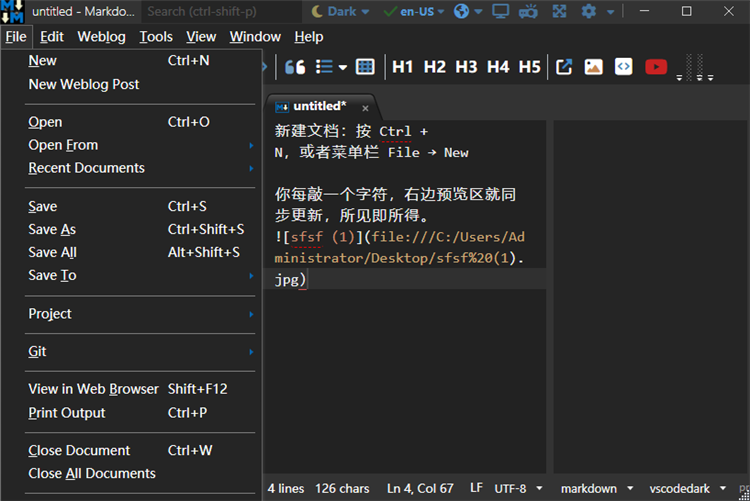Open the Edit menu
Image resolution: width=750 pixels, height=501 pixels.
[x=52, y=37]
